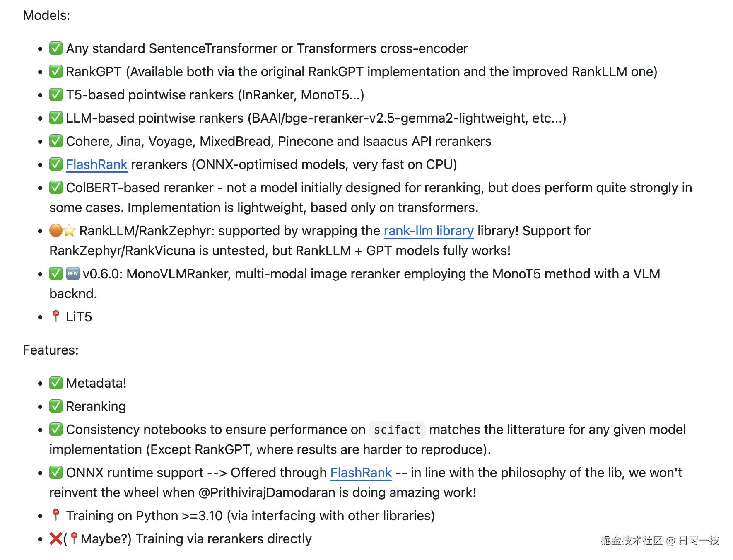Viewport: 733px width, 560px height.
Task: Click the red pushpin next to LiT5
Action: (56, 316)
